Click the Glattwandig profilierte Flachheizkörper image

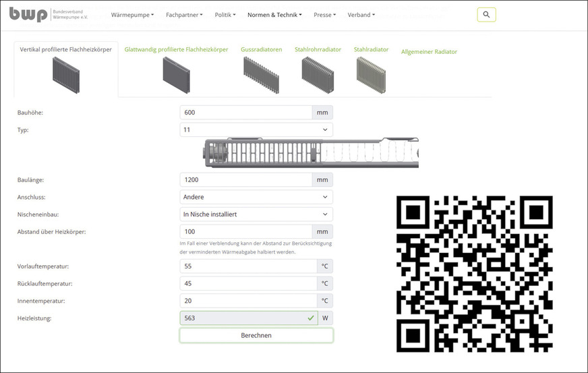tap(176, 74)
